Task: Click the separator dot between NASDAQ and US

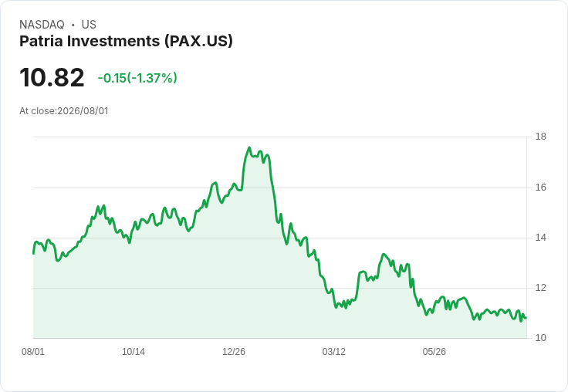Action: coord(73,25)
